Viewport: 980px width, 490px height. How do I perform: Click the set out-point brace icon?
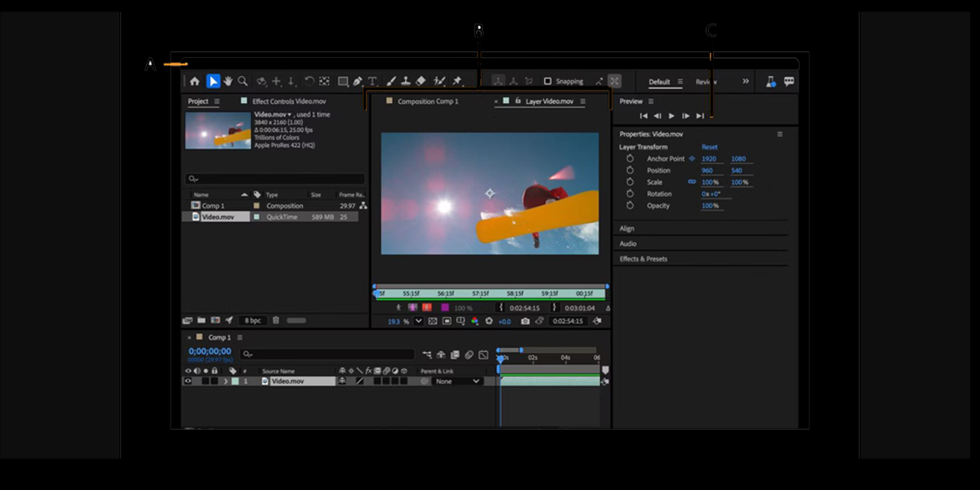[x=554, y=308]
